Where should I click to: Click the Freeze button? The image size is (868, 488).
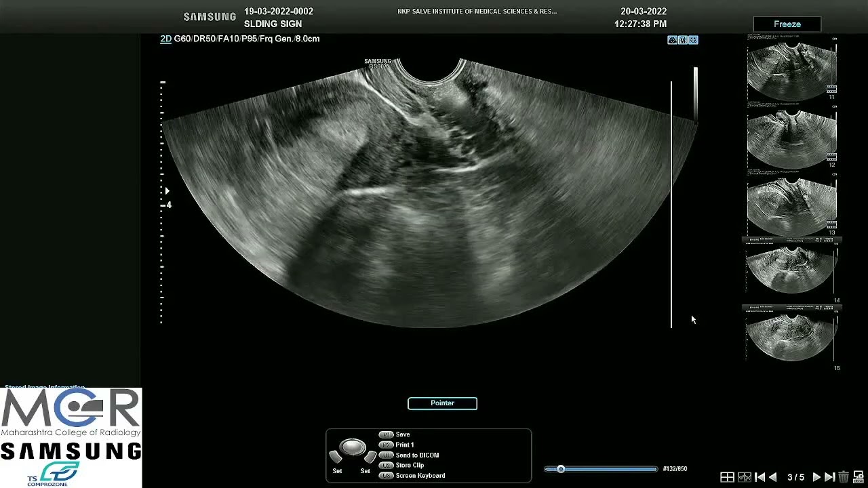point(787,24)
